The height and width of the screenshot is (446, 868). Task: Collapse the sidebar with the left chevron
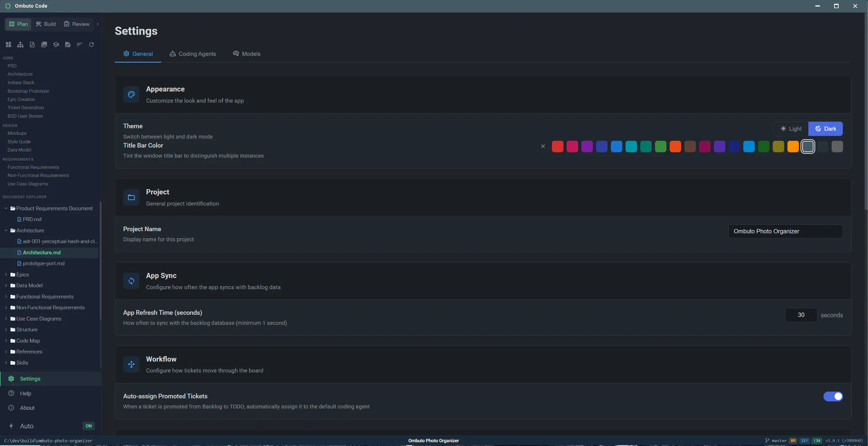click(98, 24)
